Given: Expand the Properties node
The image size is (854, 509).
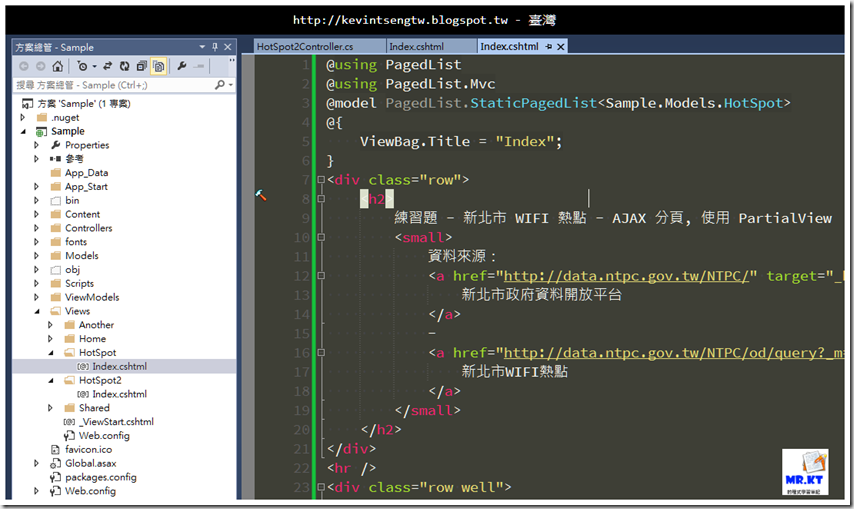Looking at the screenshot, I should (36, 145).
